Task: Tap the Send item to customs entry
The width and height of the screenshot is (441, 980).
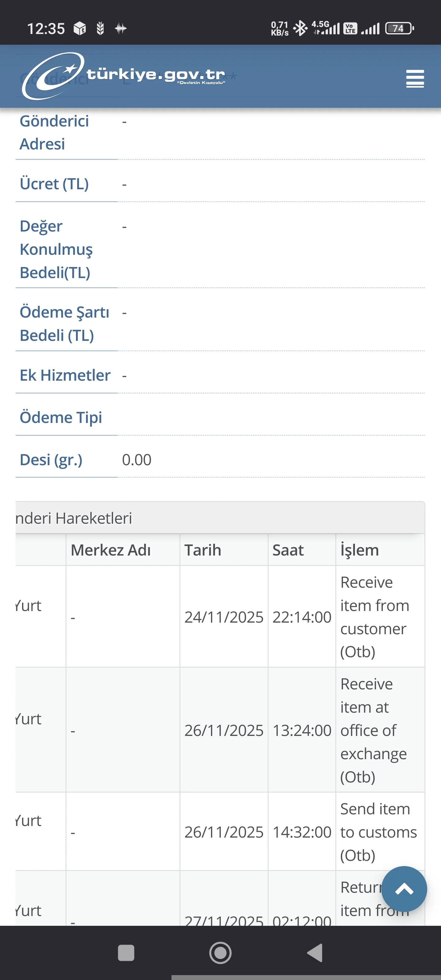Action: (x=378, y=832)
